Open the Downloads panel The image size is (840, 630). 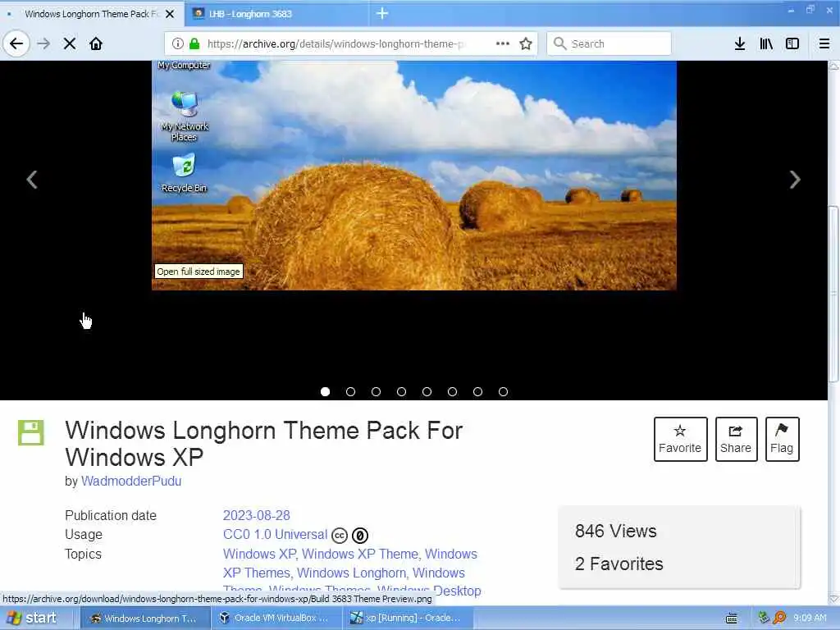tap(740, 43)
